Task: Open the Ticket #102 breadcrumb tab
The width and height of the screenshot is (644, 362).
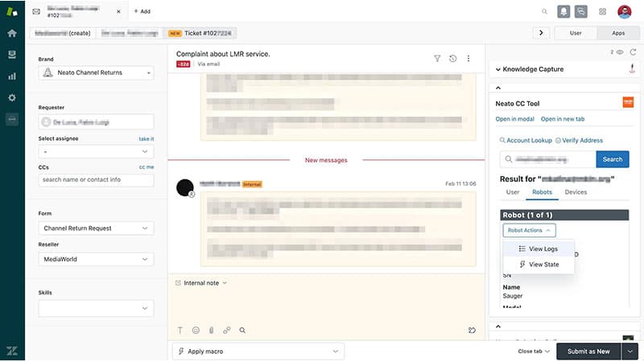Action: 200,33
